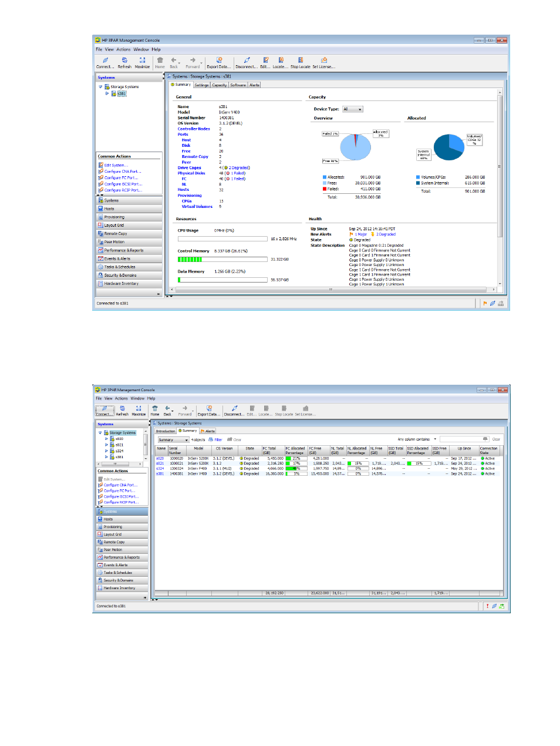This screenshot has width=560, height=746.
Task: Open Any column contains dropdown arrow
Action: click(x=435, y=439)
